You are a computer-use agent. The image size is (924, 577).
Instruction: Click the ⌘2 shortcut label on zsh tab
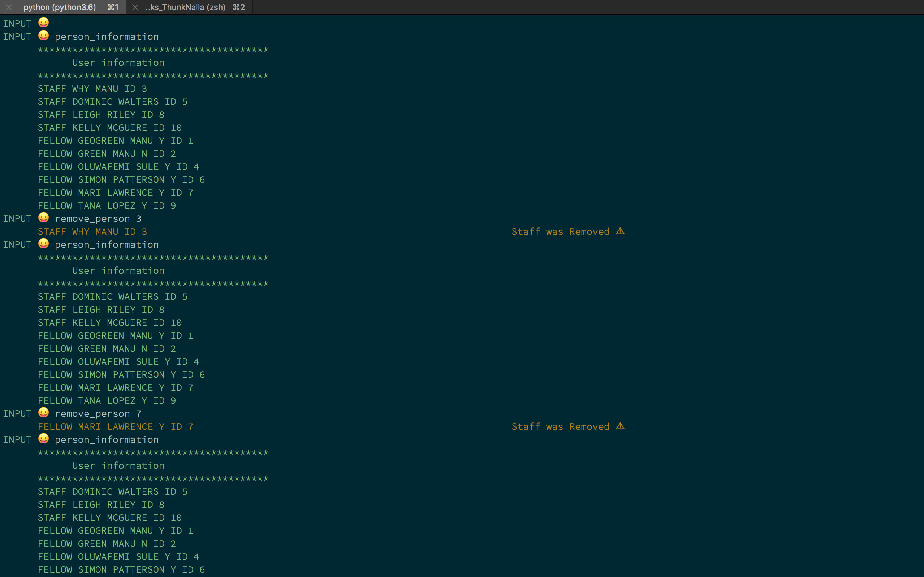[x=238, y=7]
